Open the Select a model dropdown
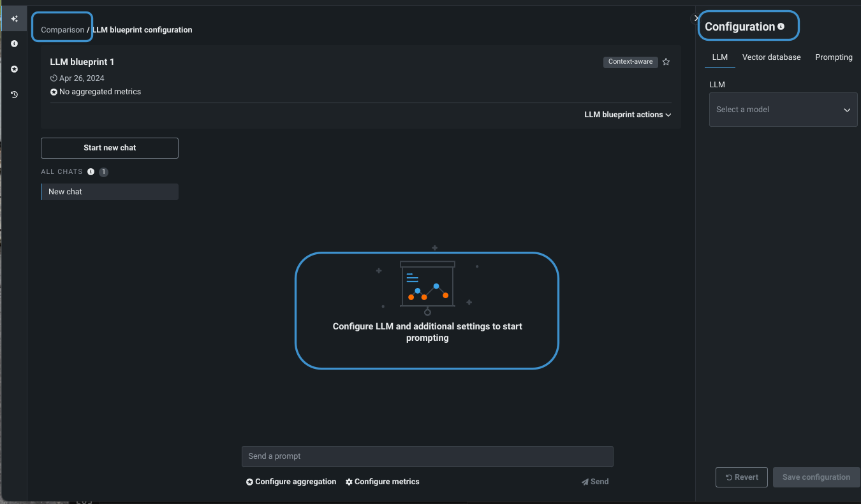 [x=783, y=110]
